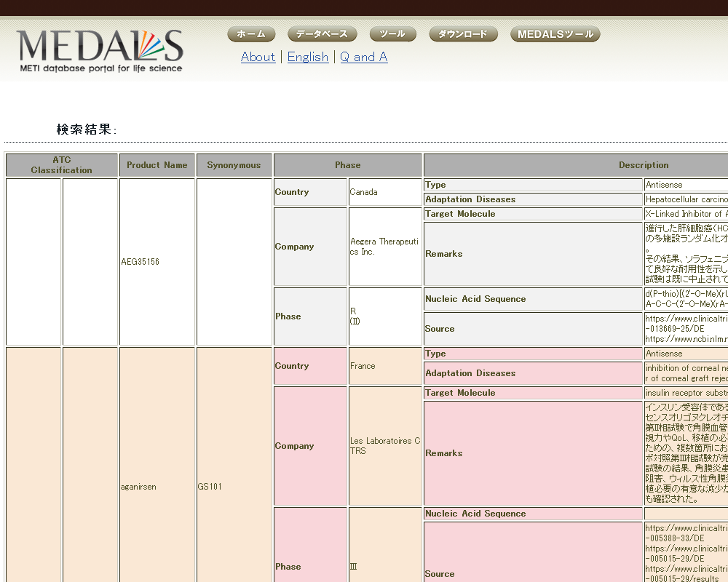Select the Product Name column header
Image resolution: width=728 pixels, height=582 pixels.
coord(157,164)
